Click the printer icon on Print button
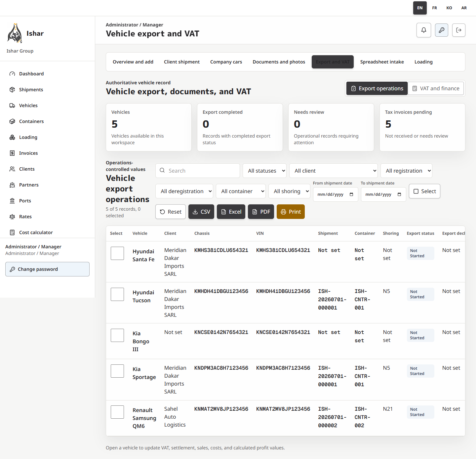 tap(284, 212)
